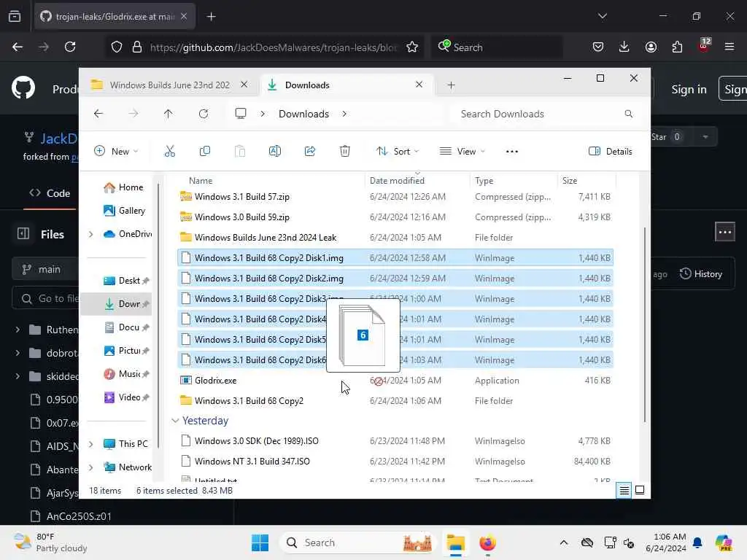Refresh the Downloads folder view

click(204, 114)
